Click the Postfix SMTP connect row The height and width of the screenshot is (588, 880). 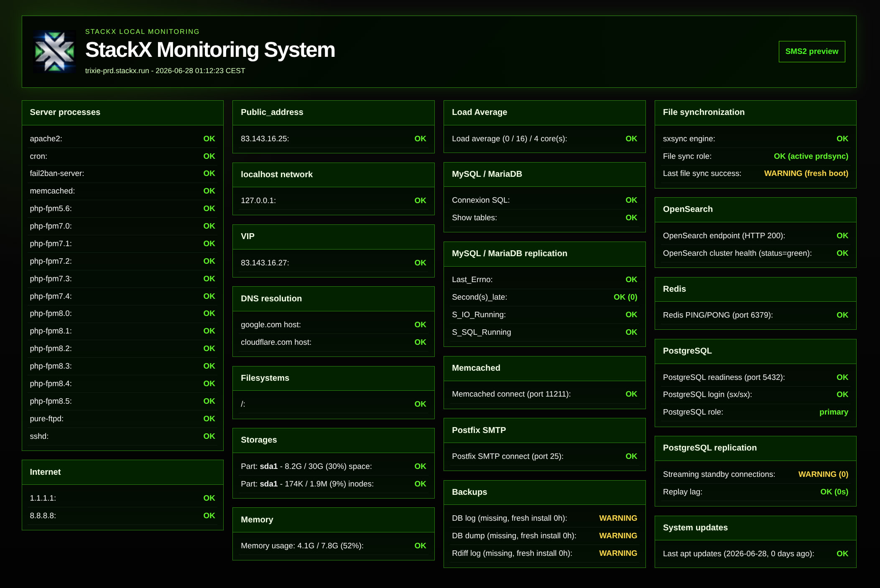pos(545,456)
